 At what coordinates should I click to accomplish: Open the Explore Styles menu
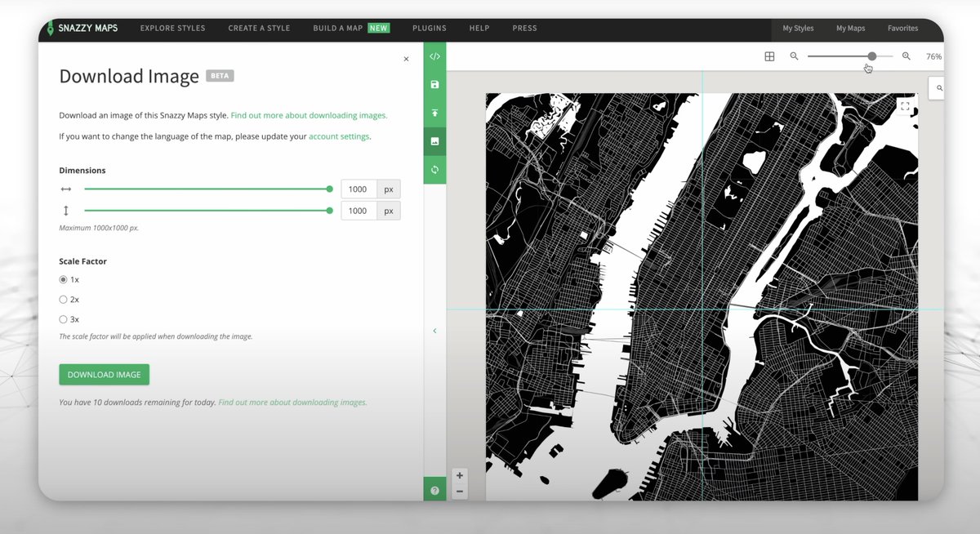coord(172,28)
